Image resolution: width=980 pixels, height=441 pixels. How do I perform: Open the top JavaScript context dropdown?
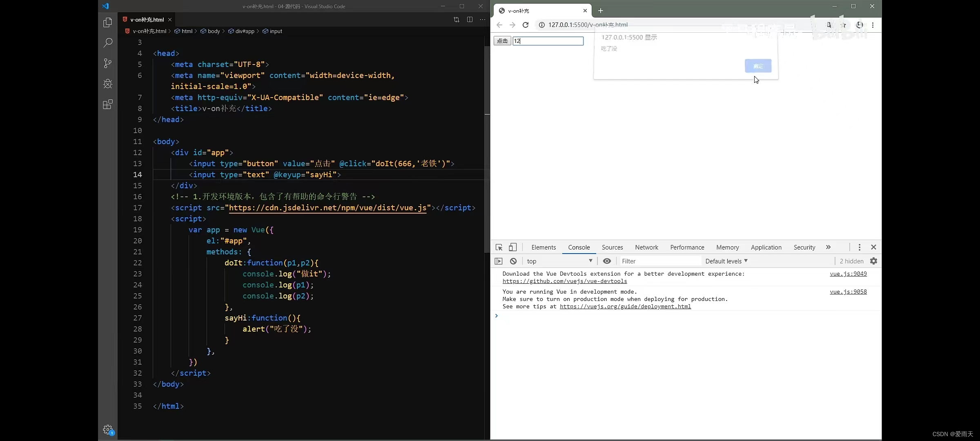[x=559, y=261]
